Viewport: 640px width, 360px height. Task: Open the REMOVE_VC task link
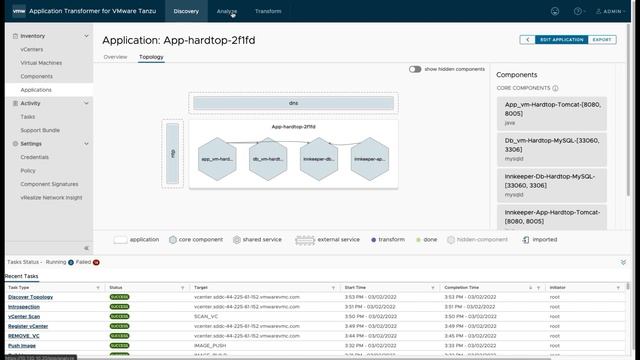point(23,336)
